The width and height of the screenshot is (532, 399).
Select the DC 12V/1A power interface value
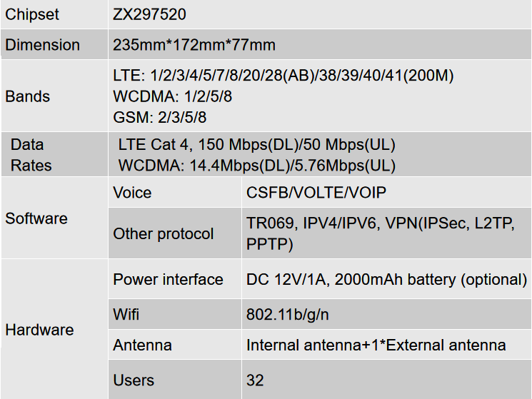[386, 279]
